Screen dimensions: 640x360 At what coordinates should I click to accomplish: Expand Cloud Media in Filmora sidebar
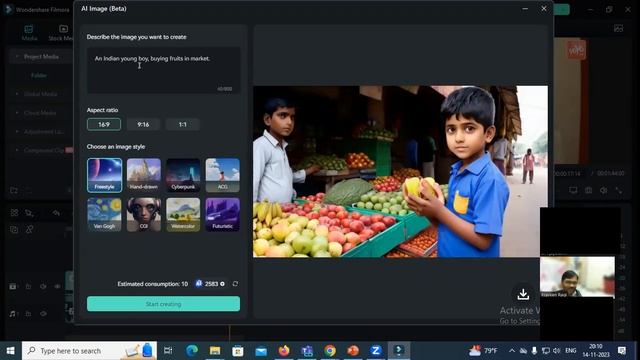pos(17,113)
